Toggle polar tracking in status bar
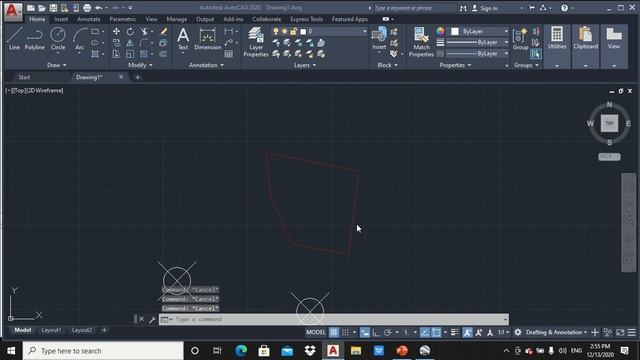 coord(387,332)
